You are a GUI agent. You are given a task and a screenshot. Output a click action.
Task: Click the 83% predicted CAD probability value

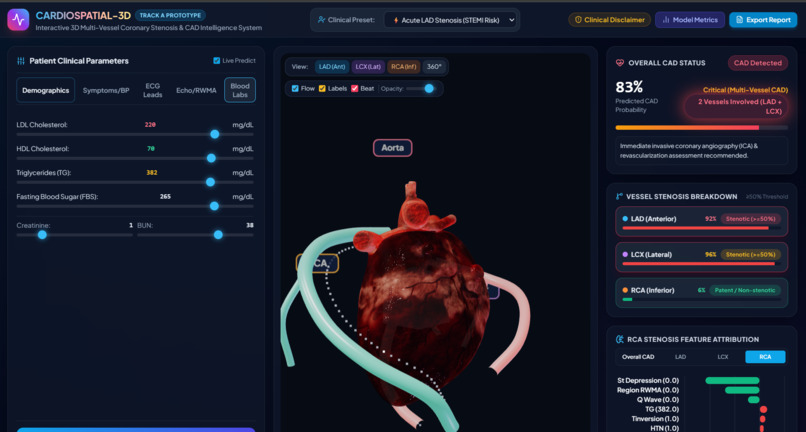[x=629, y=87]
